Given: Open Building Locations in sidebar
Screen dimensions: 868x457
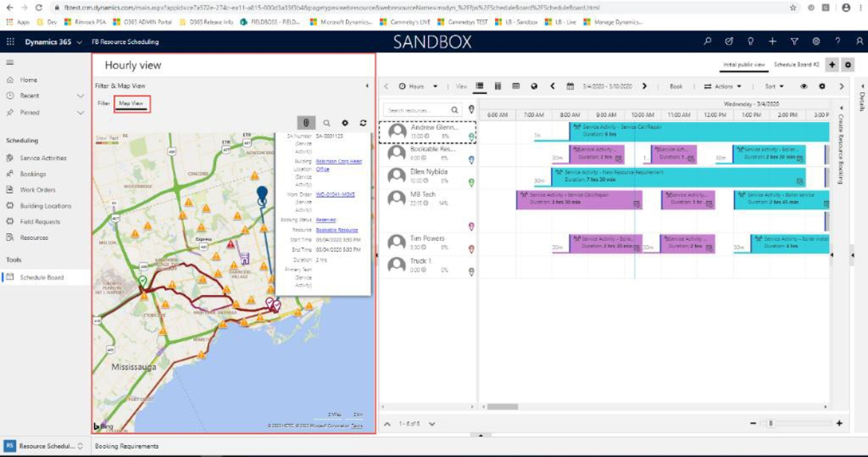Looking at the screenshot, I should click(x=45, y=206).
